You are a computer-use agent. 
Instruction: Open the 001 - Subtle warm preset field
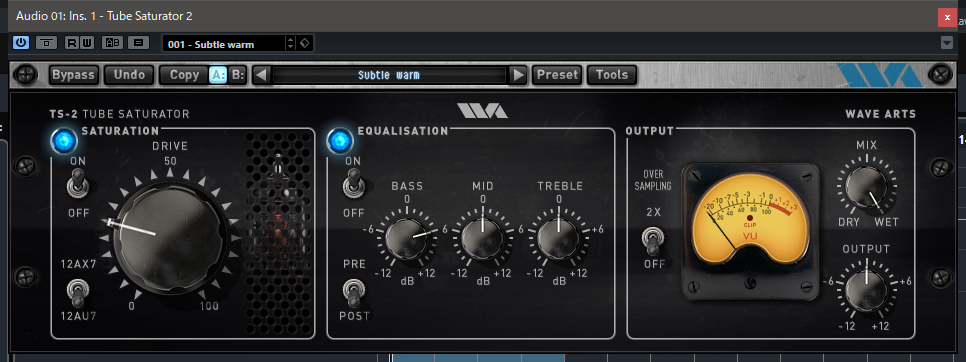224,44
